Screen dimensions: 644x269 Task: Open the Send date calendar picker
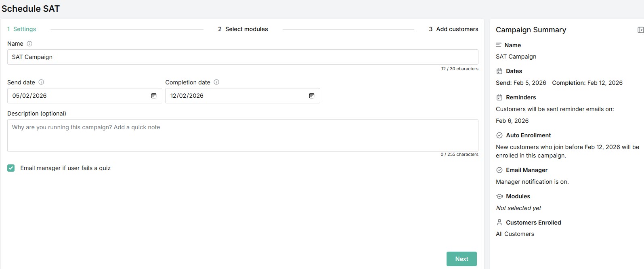[154, 96]
